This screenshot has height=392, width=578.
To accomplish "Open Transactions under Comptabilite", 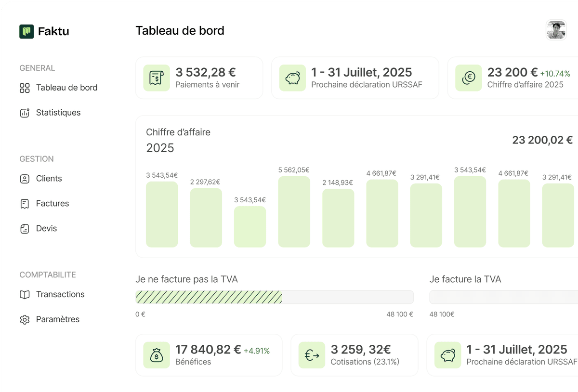I will (x=60, y=294).
